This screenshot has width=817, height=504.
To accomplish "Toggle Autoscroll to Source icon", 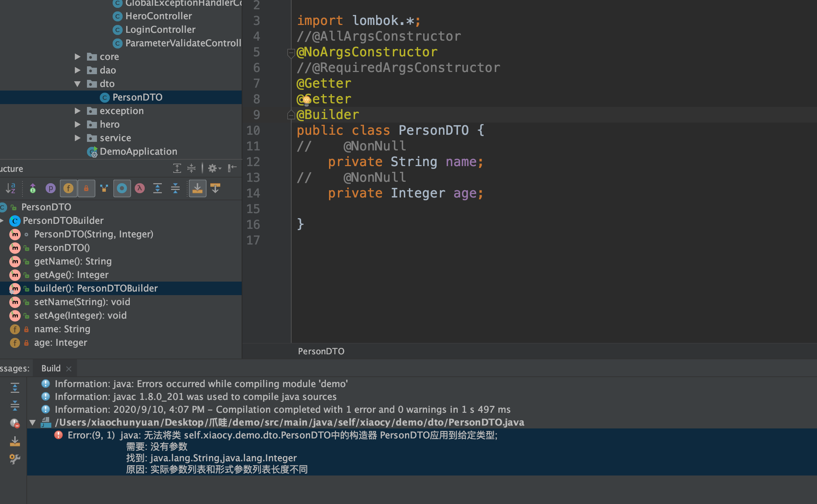I will coord(197,188).
